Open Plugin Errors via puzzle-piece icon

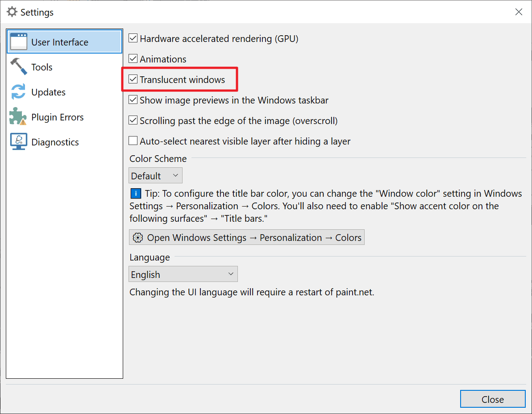(18, 116)
